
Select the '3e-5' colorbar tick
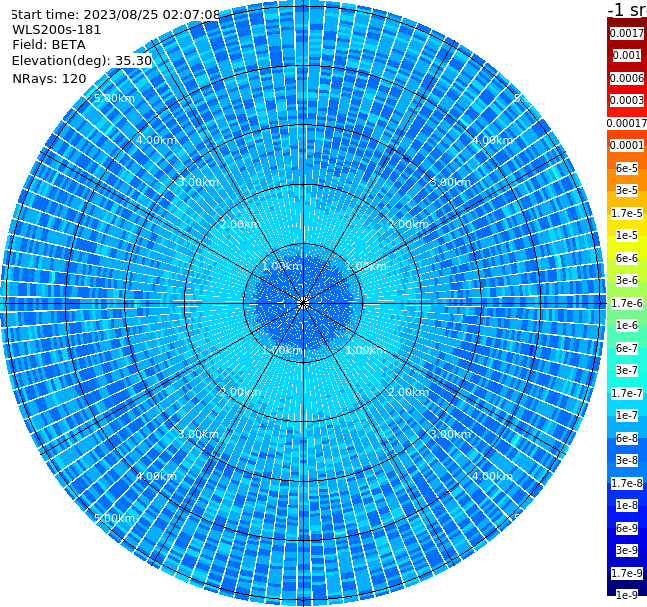(627, 190)
